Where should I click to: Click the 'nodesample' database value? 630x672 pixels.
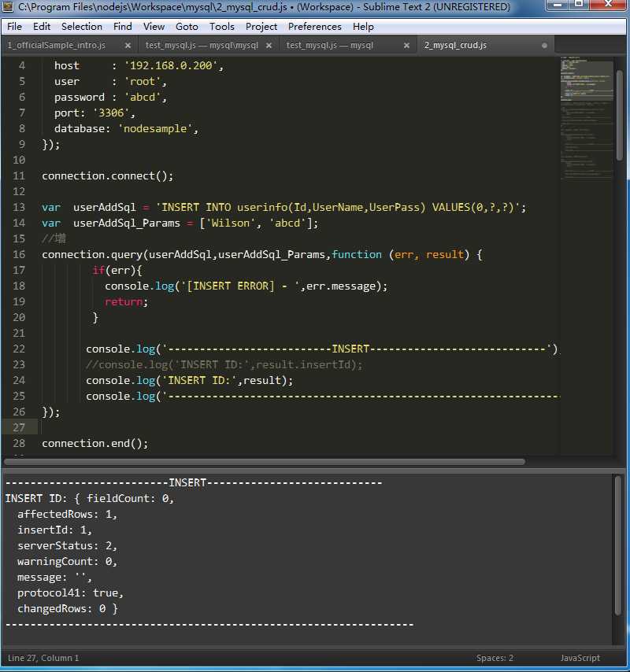click(155, 128)
